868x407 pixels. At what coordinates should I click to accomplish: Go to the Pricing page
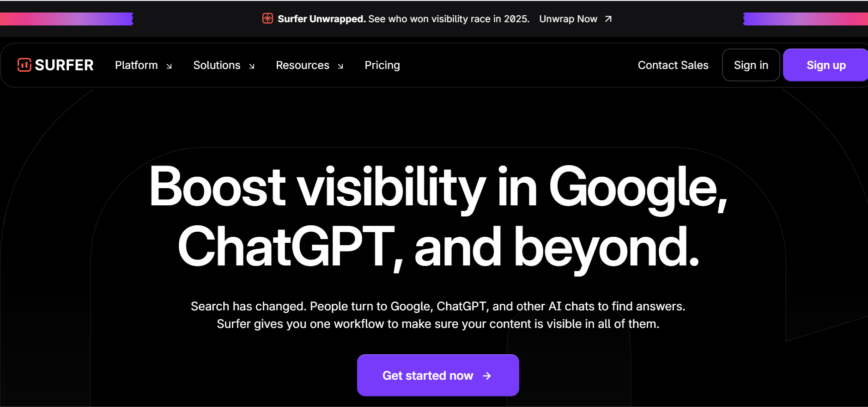382,65
